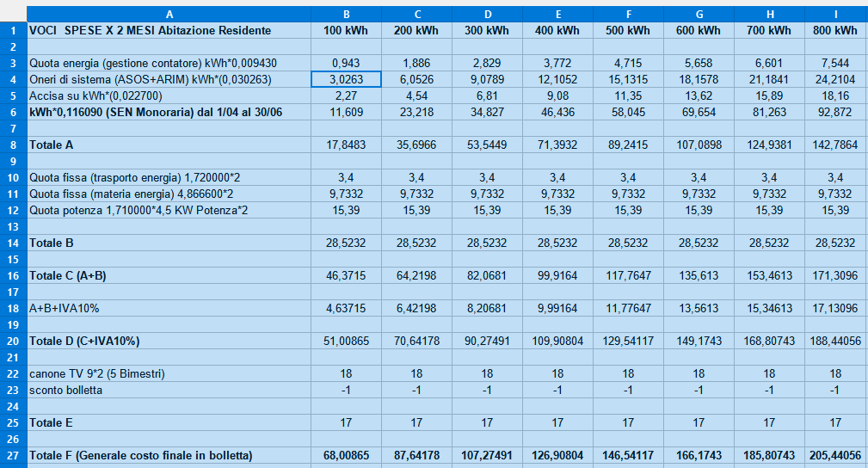Click Totale A value 17,8483
The width and height of the screenshot is (868, 468).
coord(346,145)
